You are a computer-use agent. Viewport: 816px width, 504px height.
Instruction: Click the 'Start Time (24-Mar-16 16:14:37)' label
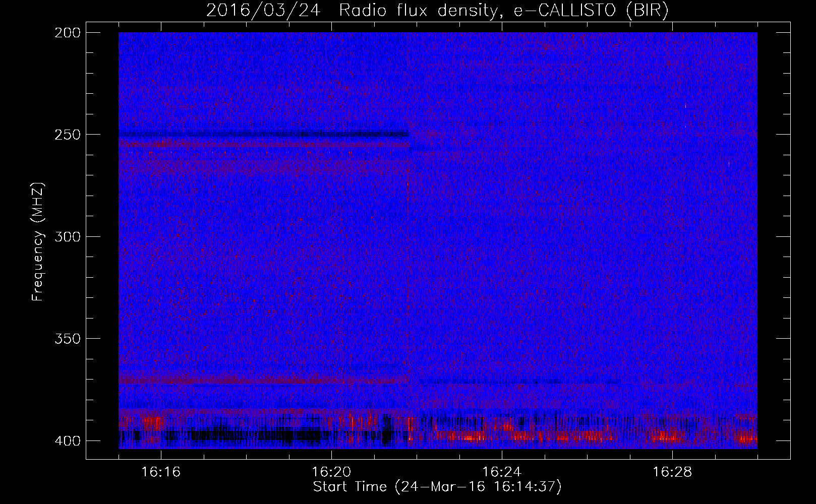pos(437,487)
